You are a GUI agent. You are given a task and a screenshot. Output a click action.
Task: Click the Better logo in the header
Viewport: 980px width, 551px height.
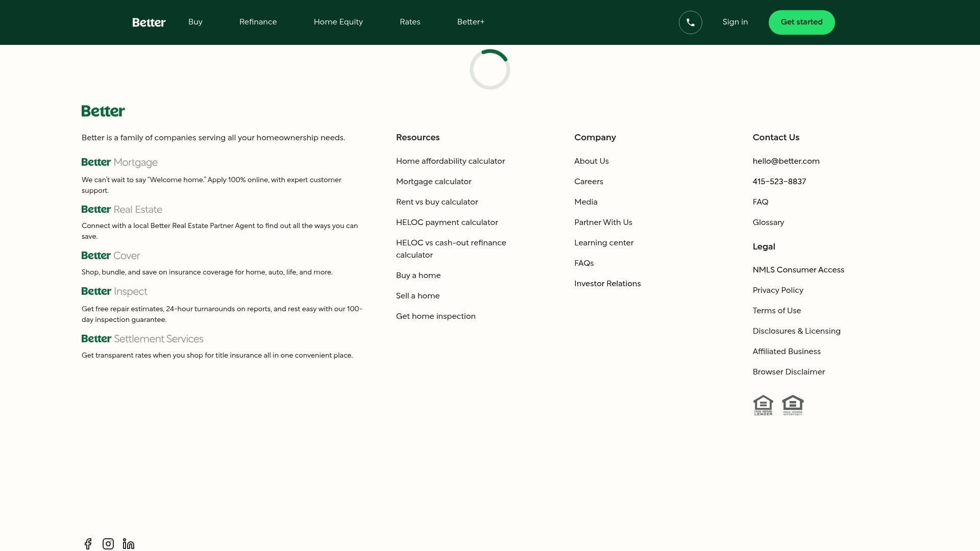point(149,22)
